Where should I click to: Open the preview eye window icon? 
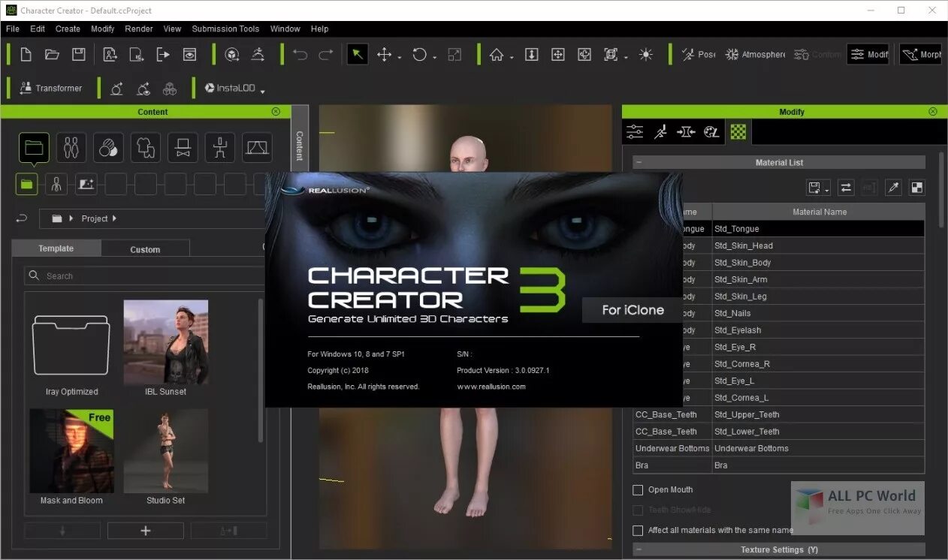[x=189, y=54]
